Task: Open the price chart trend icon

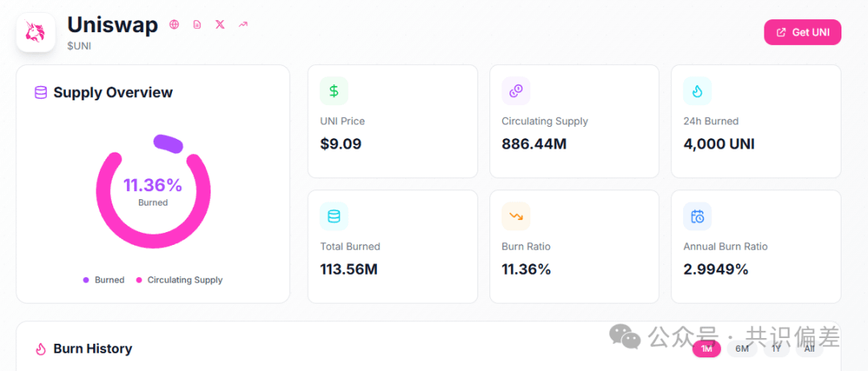Action: 243,24
